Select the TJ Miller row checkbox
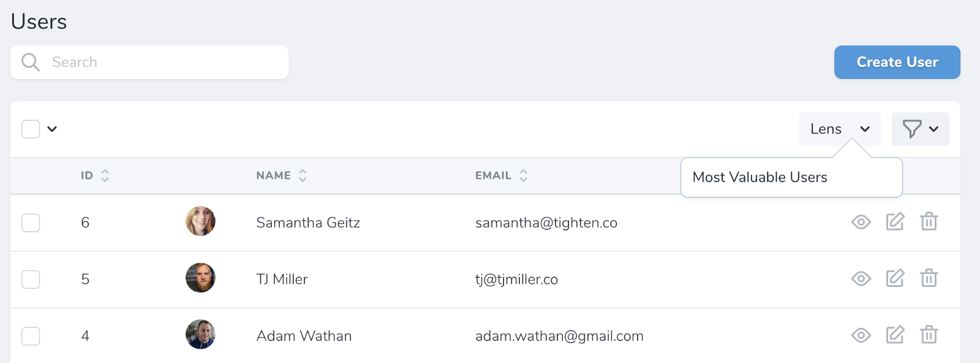Image resolution: width=980 pixels, height=363 pixels. click(31, 280)
